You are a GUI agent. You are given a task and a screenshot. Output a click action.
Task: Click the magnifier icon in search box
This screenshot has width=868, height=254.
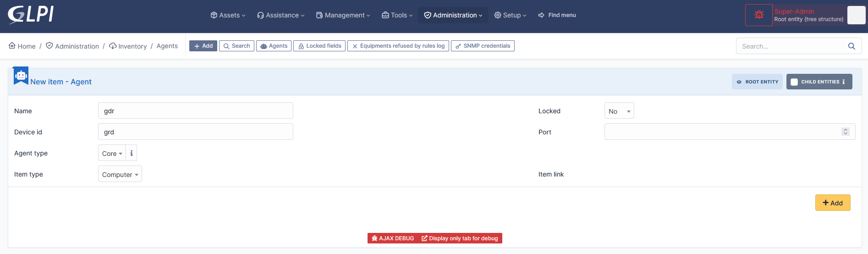pyautogui.click(x=852, y=46)
